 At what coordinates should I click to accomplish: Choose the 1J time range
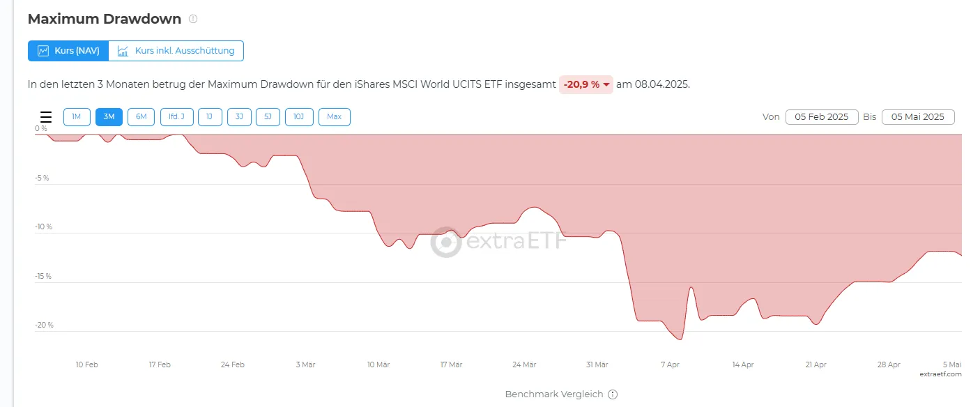coord(210,117)
